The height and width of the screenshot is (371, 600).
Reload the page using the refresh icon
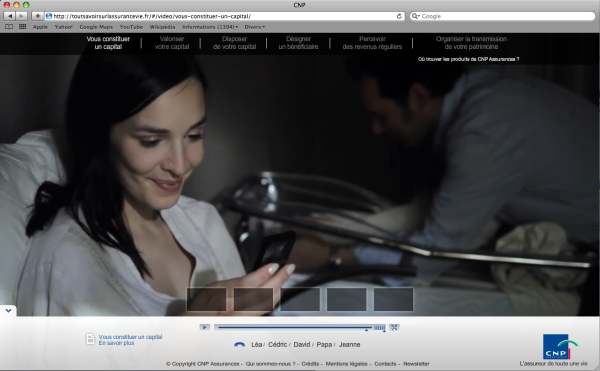coord(399,16)
